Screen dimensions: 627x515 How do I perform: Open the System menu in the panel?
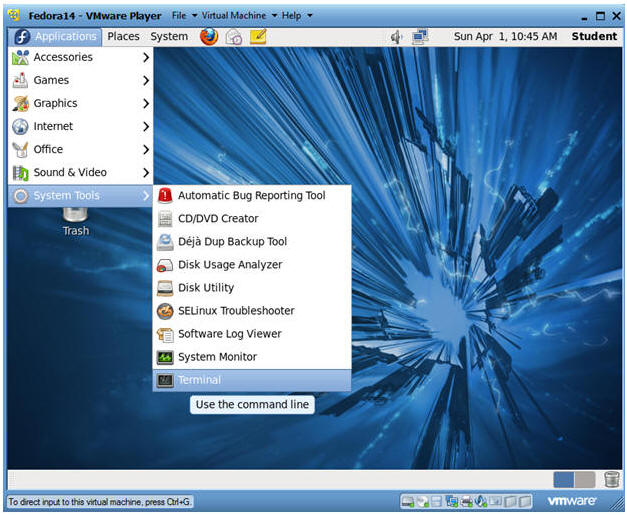coord(169,36)
